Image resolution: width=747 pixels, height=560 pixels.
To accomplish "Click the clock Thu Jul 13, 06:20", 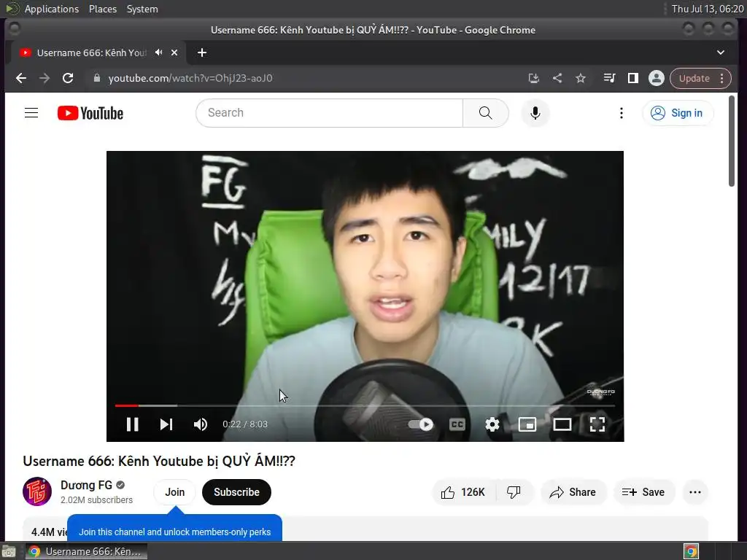I will click(x=707, y=9).
